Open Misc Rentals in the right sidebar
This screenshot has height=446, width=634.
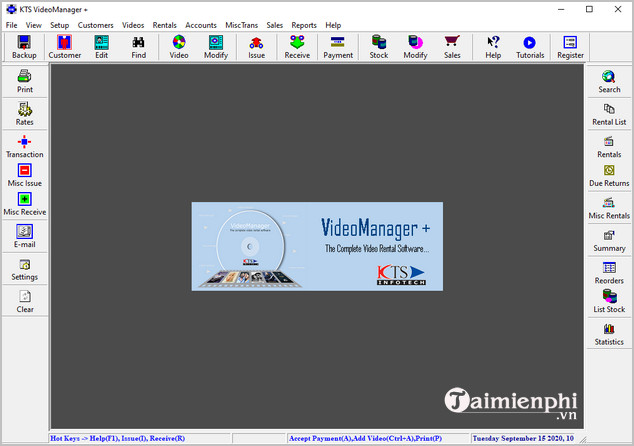[609, 208]
